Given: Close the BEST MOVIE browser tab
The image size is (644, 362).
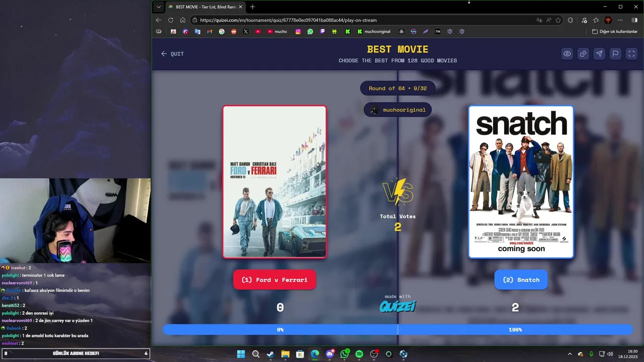Looking at the screenshot, I should coord(240,7).
